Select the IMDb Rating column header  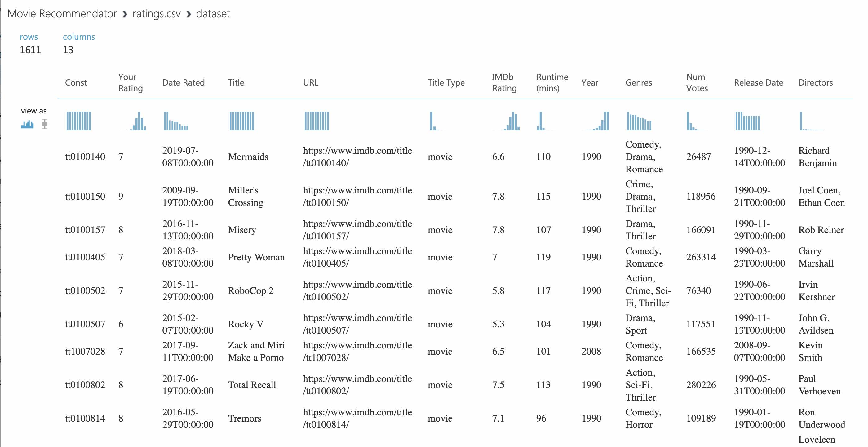coord(504,82)
